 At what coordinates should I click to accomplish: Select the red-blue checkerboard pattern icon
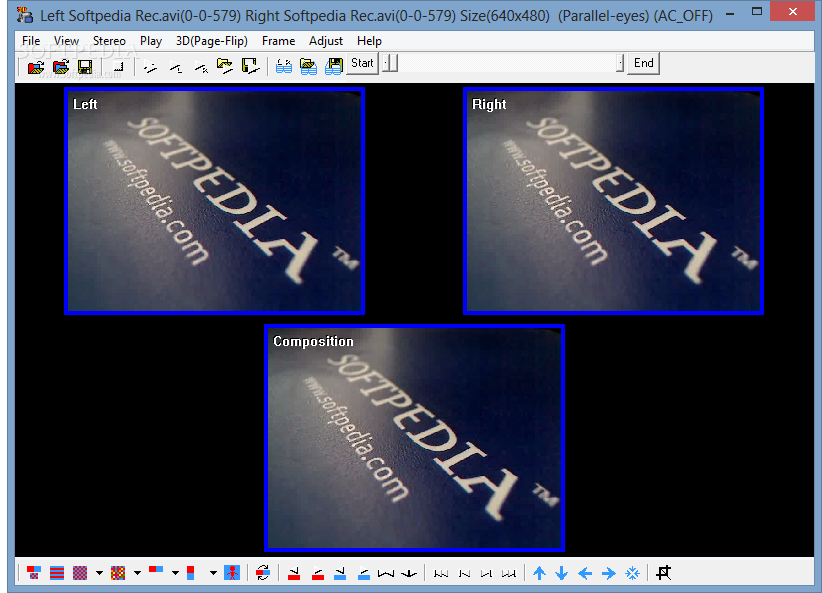pos(80,573)
